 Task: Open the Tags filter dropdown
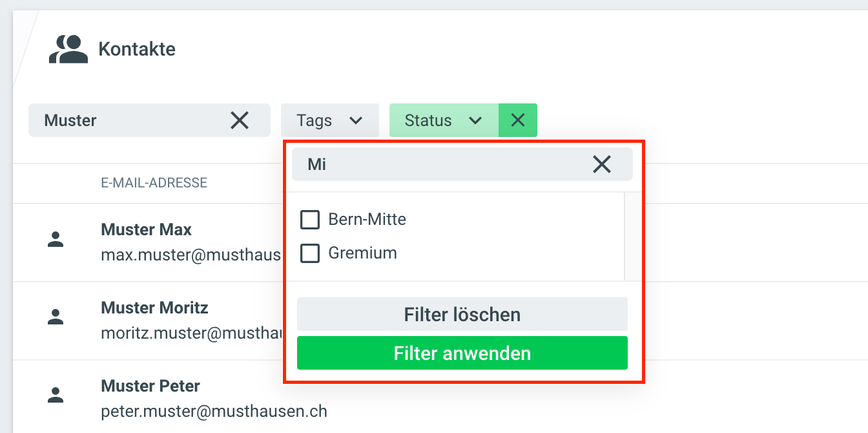coord(329,120)
